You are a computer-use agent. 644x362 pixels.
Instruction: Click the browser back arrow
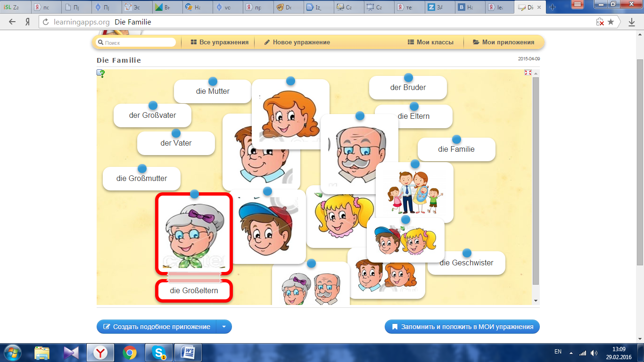point(12,22)
